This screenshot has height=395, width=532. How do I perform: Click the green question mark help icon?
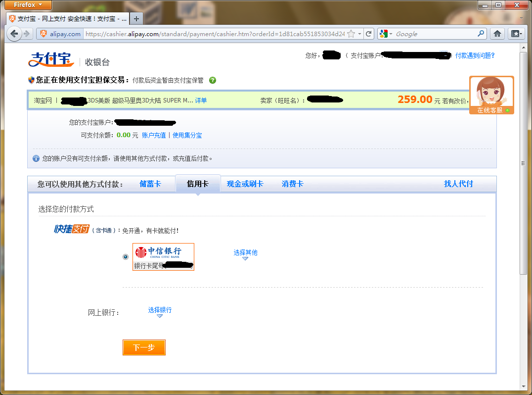[213, 80]
